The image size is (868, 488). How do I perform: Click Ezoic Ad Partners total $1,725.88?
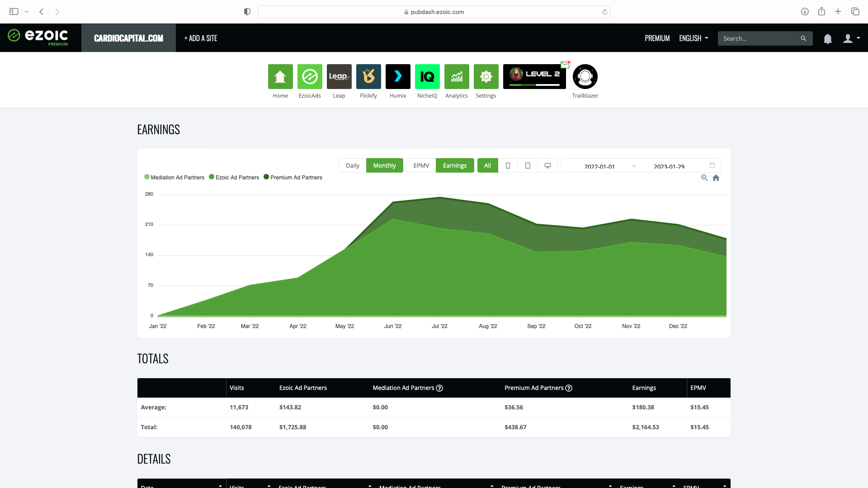292,427
